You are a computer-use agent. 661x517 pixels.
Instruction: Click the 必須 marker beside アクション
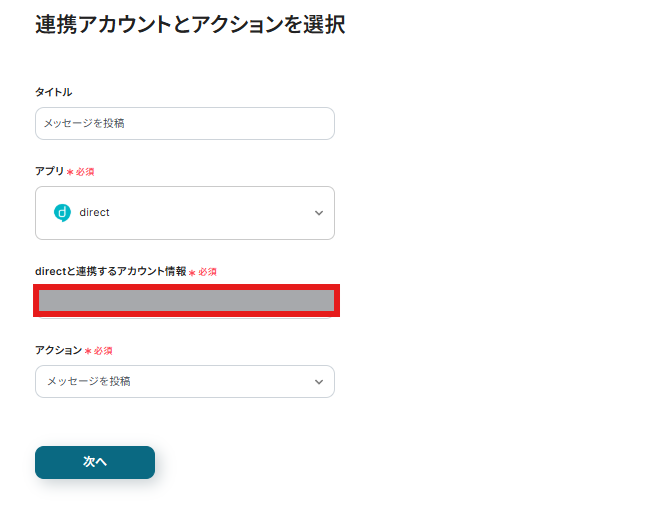click(x=103, y=352)
